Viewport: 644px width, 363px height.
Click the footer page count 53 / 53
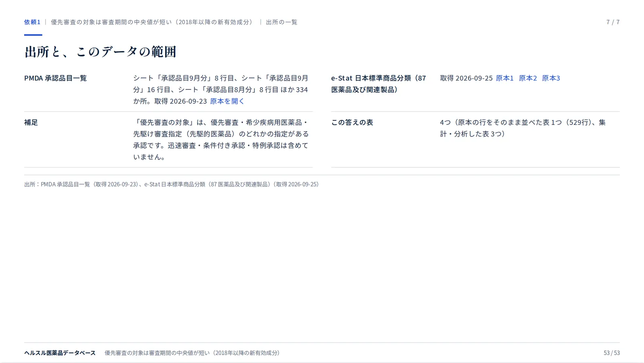click(612, 353)
